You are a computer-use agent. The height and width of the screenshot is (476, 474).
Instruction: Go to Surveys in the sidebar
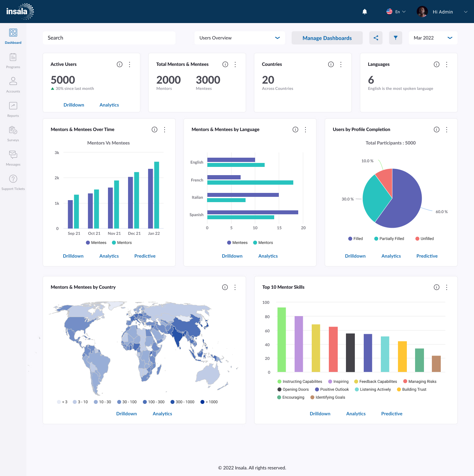[x=13, y=134]
